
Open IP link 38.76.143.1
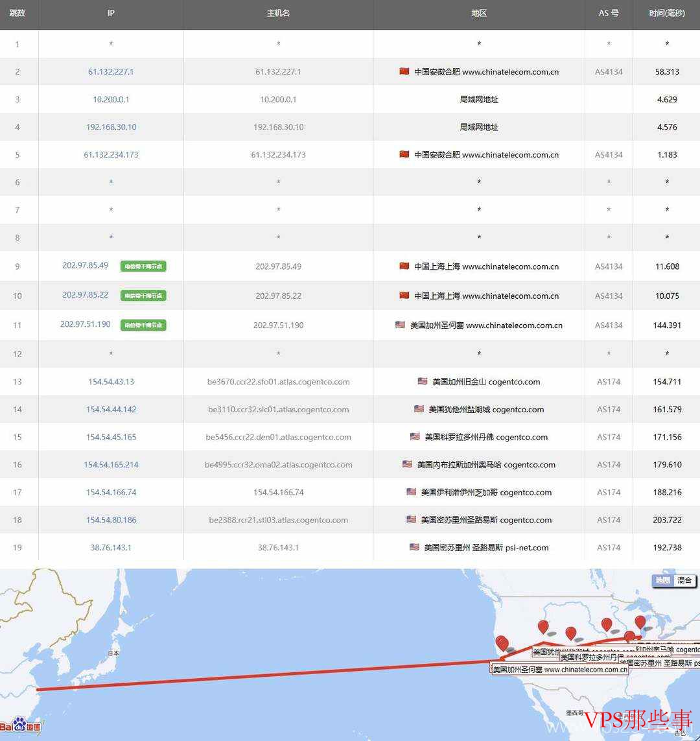[x=111, y=548]
